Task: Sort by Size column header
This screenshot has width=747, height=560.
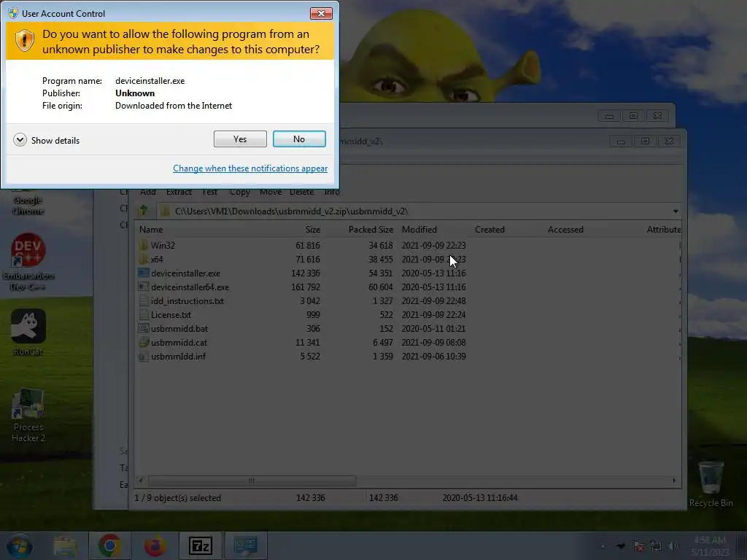Action: tap(312, 230)
